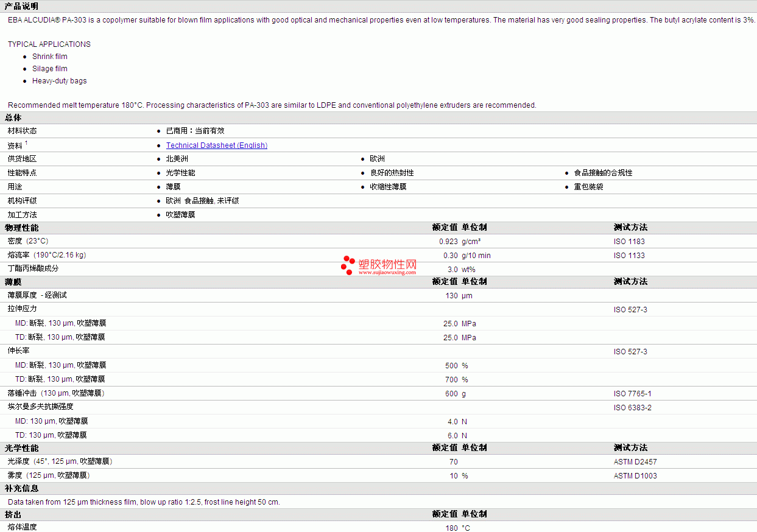The width and height of the screenshot is (757, 532).
Task: Click the 落锤冲击 row label
Action: [x=56, y=393]
